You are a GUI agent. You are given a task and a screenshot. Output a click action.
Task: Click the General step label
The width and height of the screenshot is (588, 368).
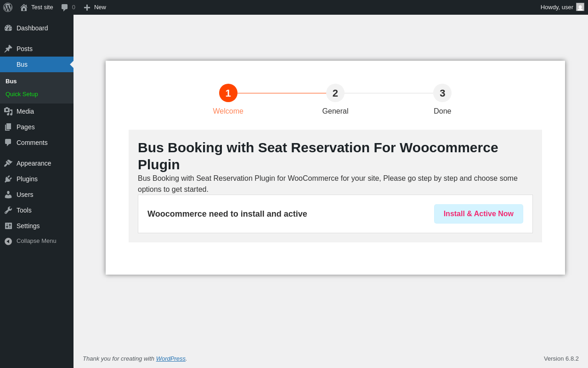click(335, 111)
